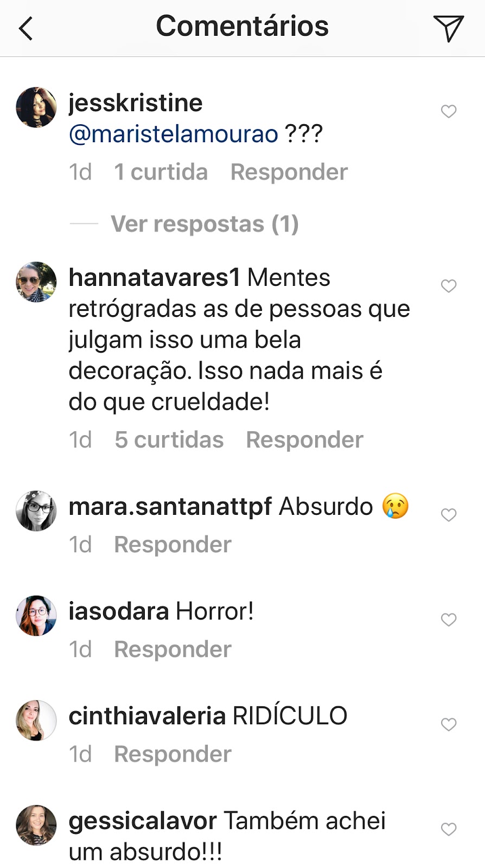The width and height of the screenshot is (485, 868).
Task: Like hannatavares1's comment with the heart
Action: coord(449,286)
